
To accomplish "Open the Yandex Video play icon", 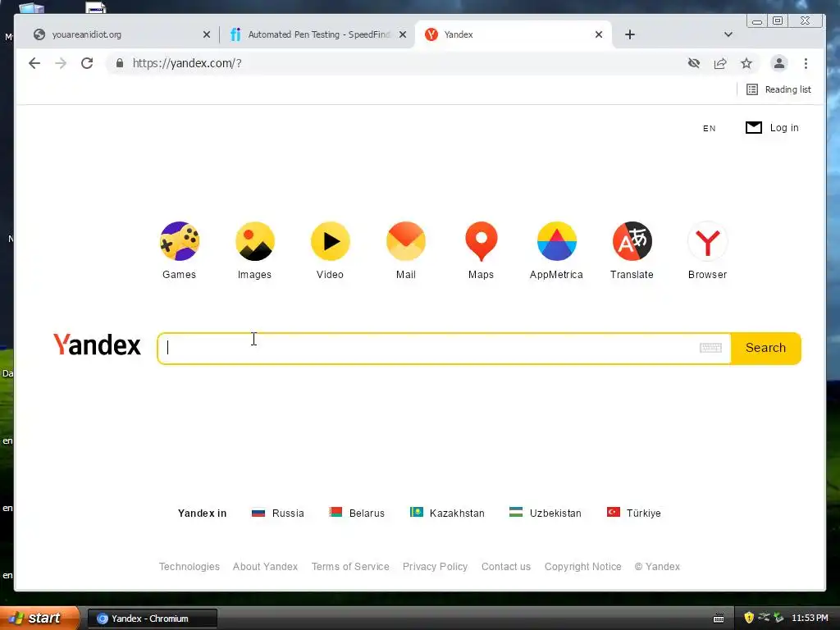I will point(331,241).
